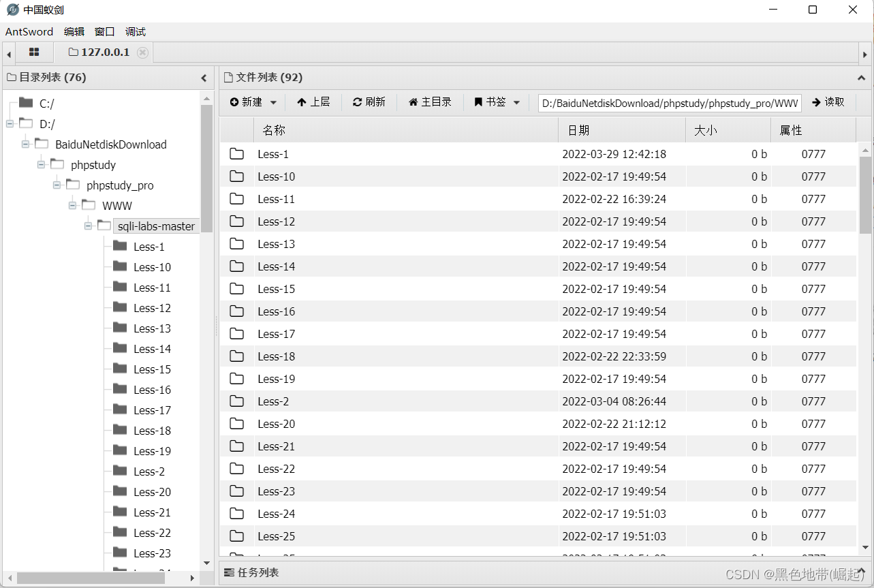This screenshot has width=874, height=588.
Task: Open the 调试 debug menu
Action: click(x=135, y=31)
